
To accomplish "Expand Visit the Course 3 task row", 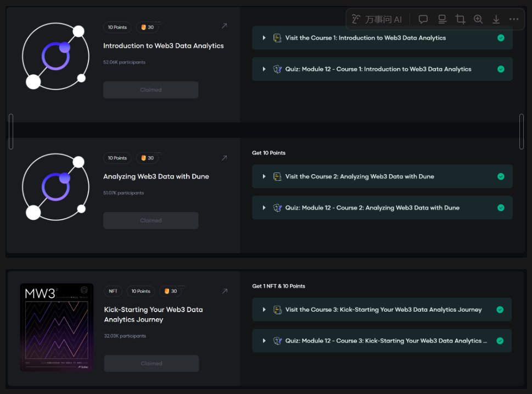I will (264, 309).
